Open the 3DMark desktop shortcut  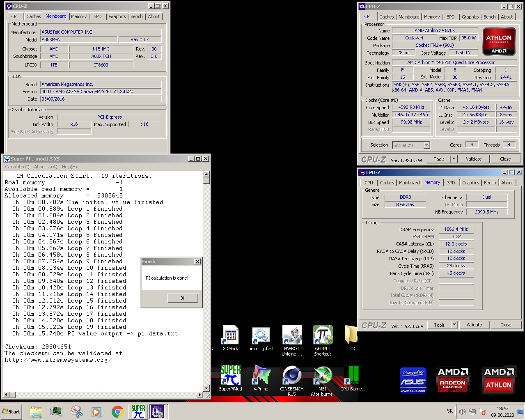[x=230, y=338]
